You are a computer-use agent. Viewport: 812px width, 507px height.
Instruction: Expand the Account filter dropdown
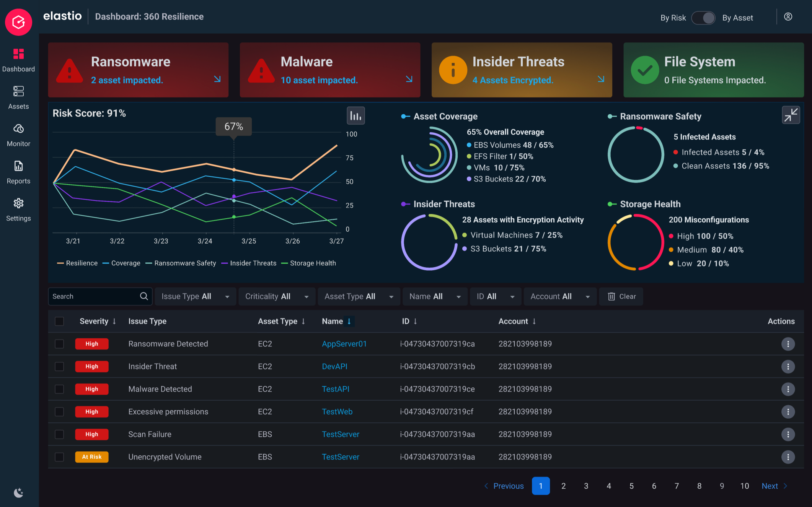pyautogui.click(x=560, y=296)
